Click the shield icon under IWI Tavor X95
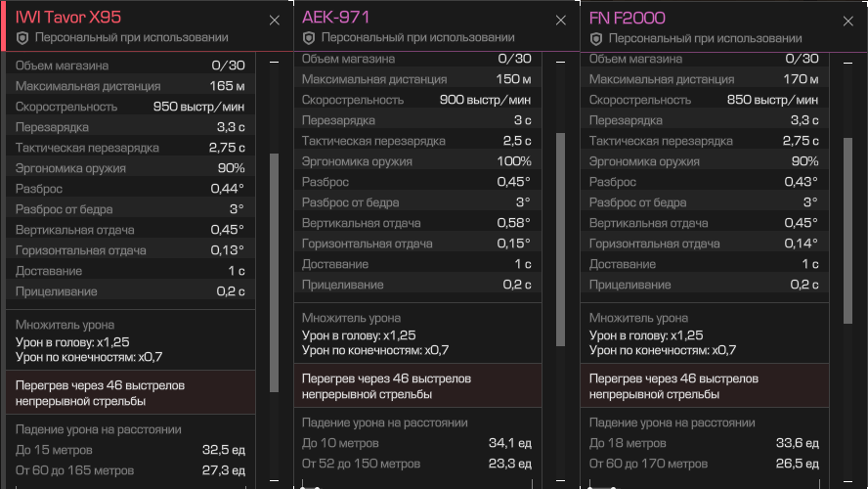 22,38
